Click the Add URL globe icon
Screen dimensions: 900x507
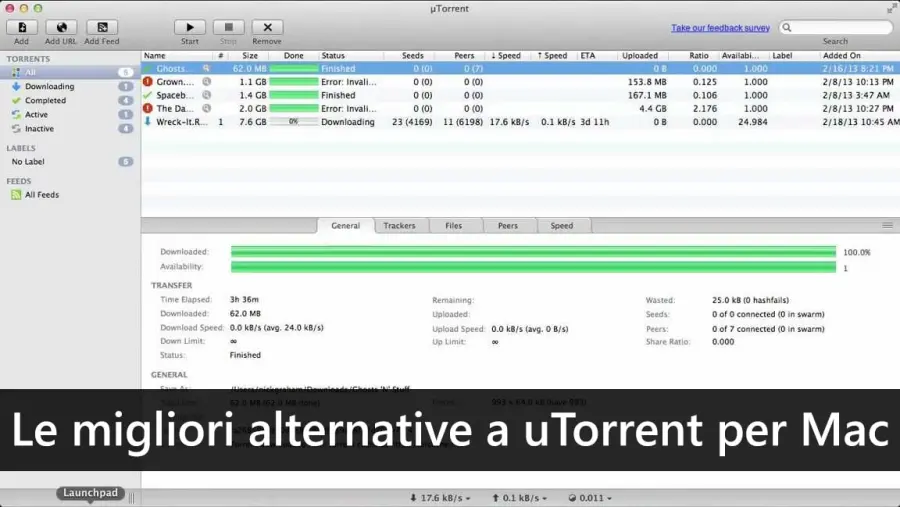coord(61,27)
